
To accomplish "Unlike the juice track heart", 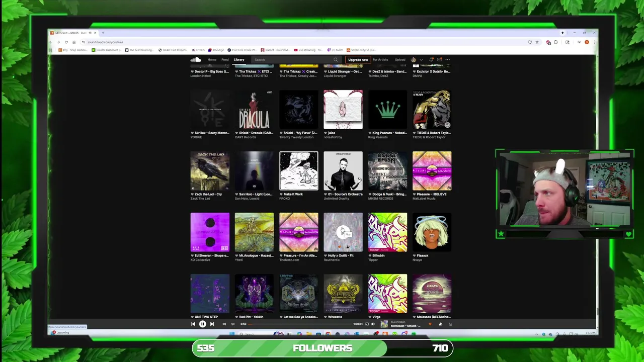I will tap(326, 133).
